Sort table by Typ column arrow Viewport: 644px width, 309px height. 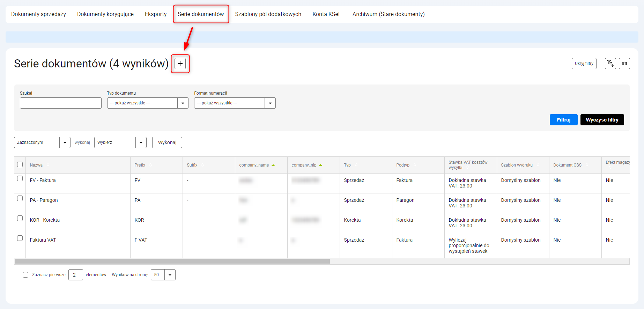[356, 165]
